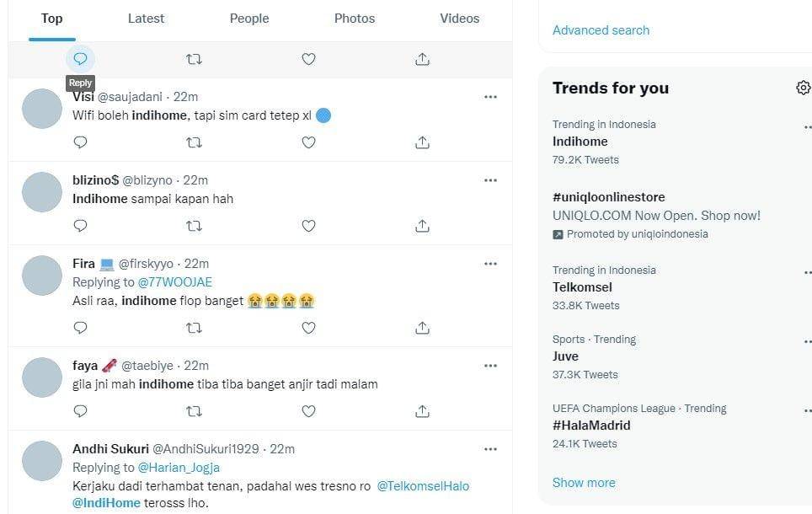The width and height of the screenshot is (812, 514).
Task: Open Trends settings gear
Action: [803, 88]
